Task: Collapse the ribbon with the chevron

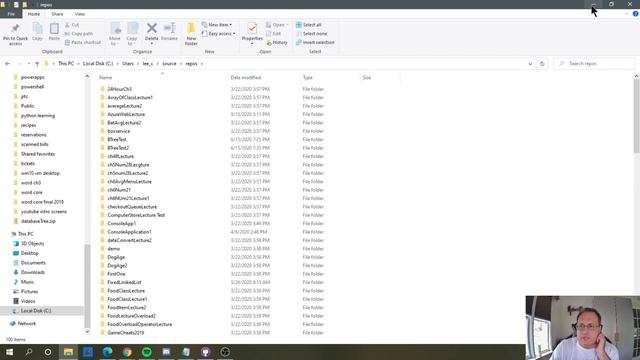Action: [627, 14]
